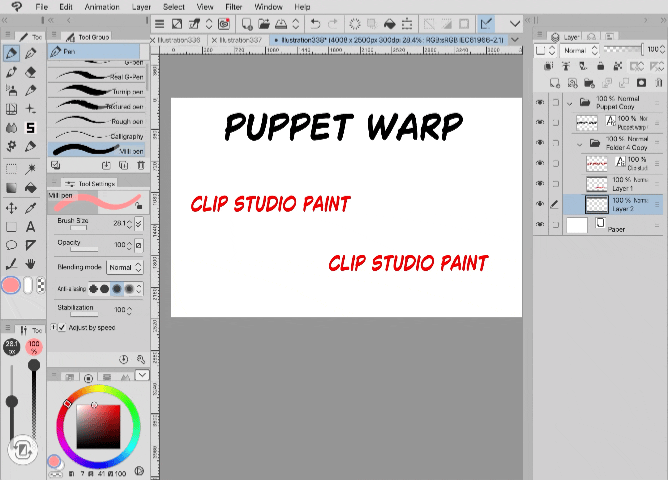Switch to the Illustration337 canvas tab
Screen dimensions: 668x480
point(241,40)
